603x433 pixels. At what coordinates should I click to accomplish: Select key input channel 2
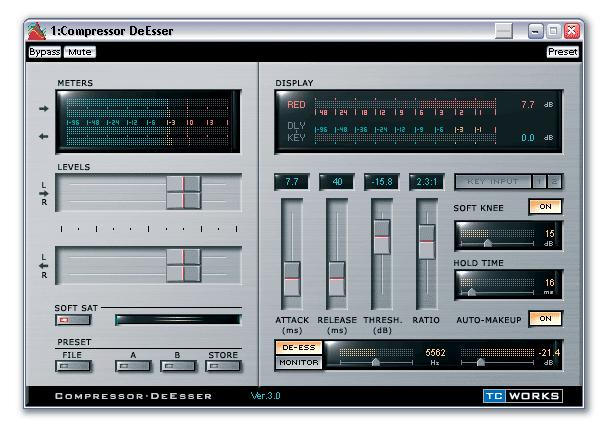click(554, 182)
